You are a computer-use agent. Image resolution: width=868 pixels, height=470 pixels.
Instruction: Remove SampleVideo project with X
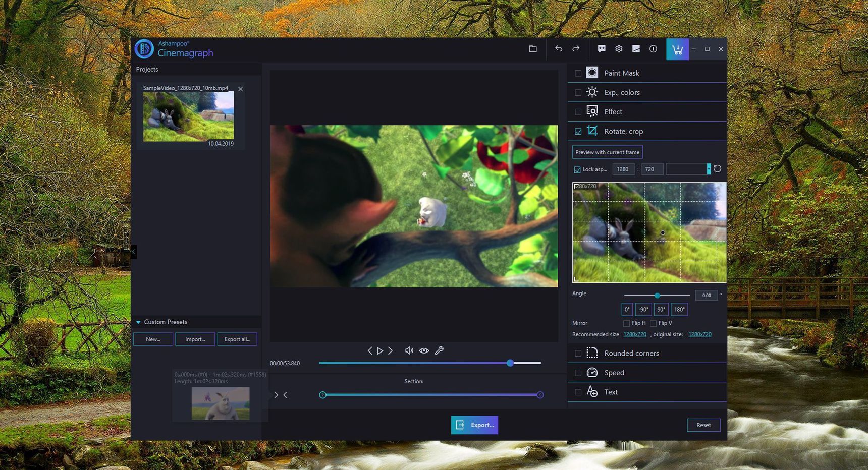[240, 89]
